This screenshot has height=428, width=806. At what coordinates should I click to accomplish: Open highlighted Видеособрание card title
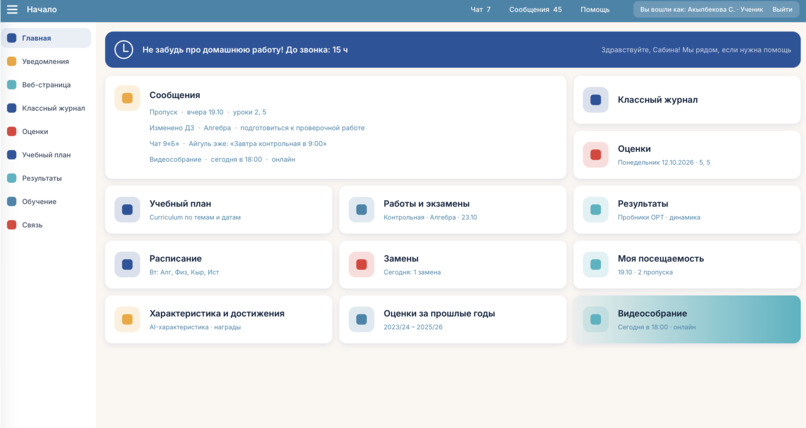pos(652,313)
